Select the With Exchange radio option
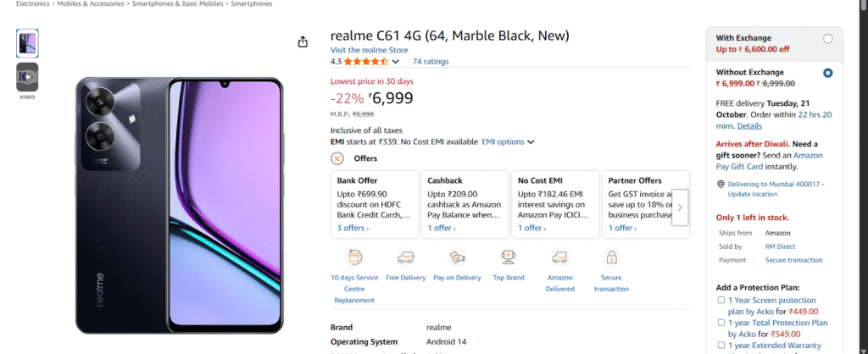 [827, 39]
